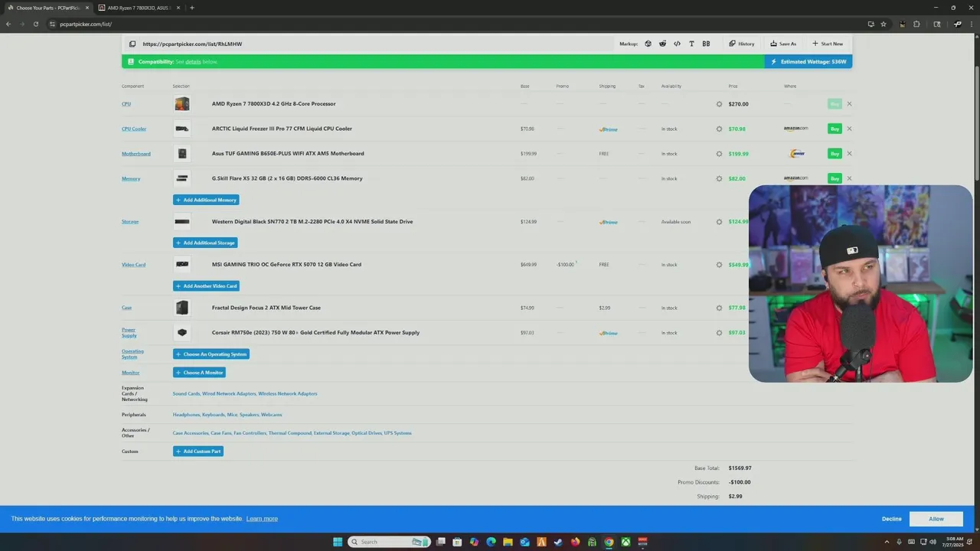Click the Amazon logo in CPU Cooler row

[x=795, y=129]
